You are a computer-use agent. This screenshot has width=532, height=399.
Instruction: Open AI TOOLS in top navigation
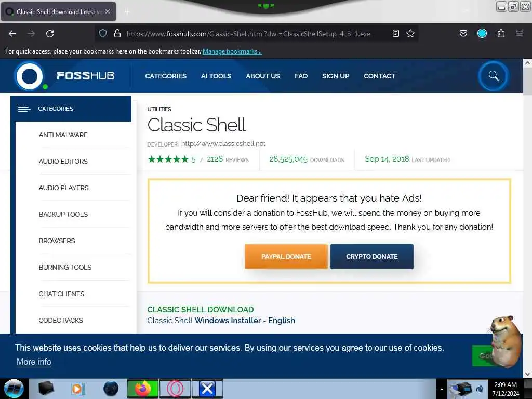pyautogui.click(x=216, y=76)
